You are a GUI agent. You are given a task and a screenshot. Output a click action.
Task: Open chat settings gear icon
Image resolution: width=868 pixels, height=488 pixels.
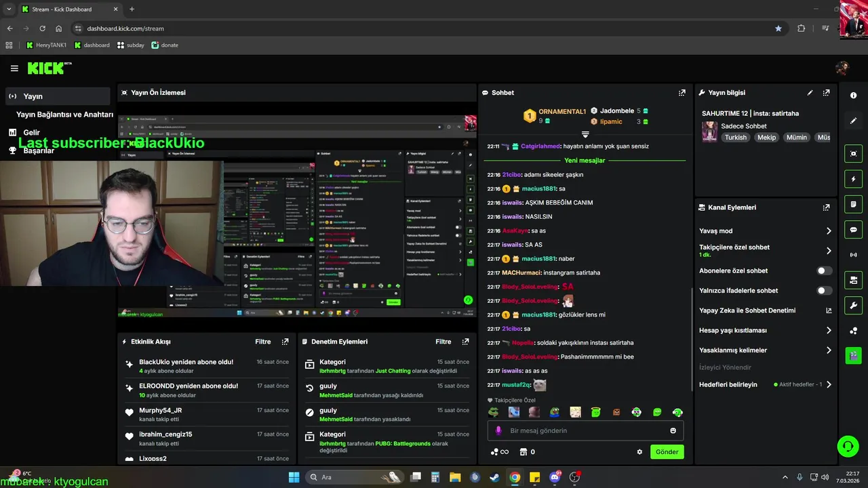639,452
